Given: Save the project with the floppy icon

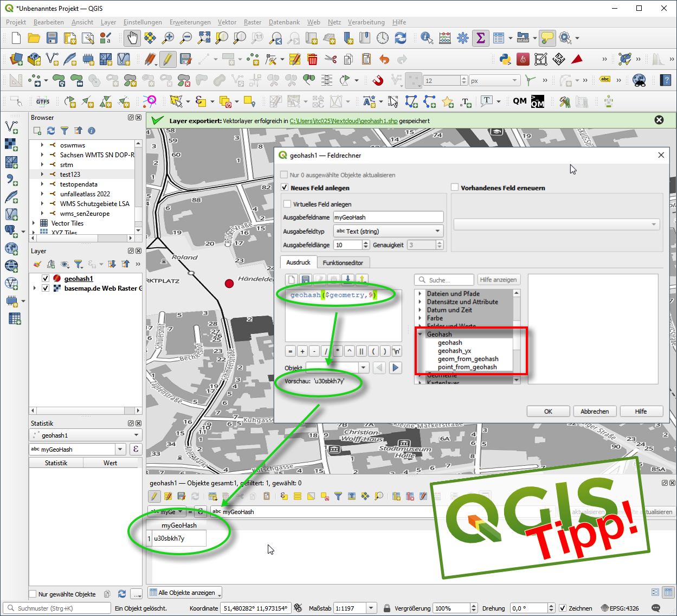Looking at the screenshot, I should (x=51, y=38).
